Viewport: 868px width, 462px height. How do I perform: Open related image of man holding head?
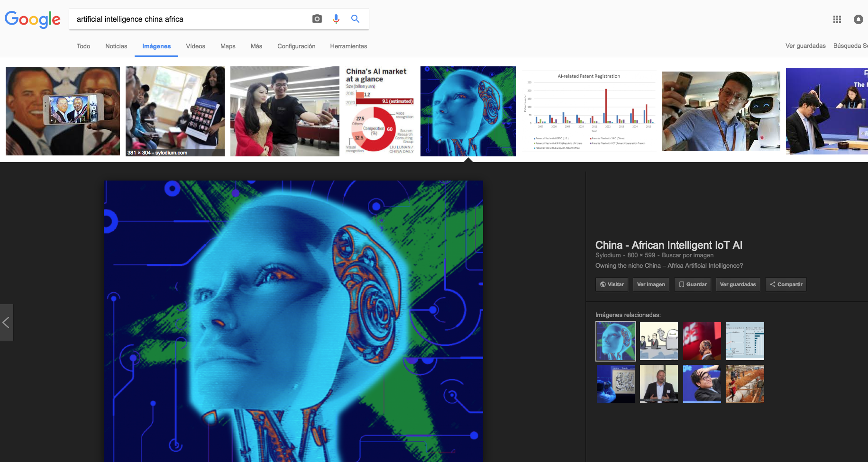702,384
